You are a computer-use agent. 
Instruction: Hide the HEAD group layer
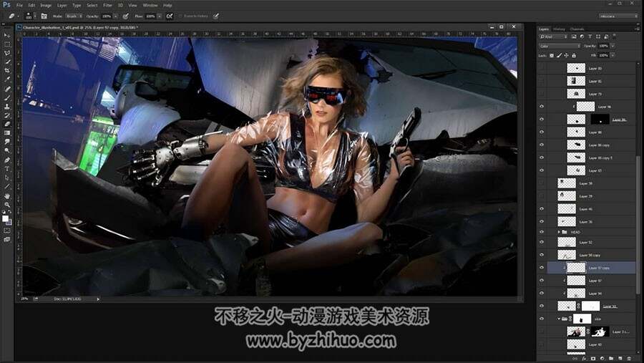pyautogui.click(x=542, y=232)
